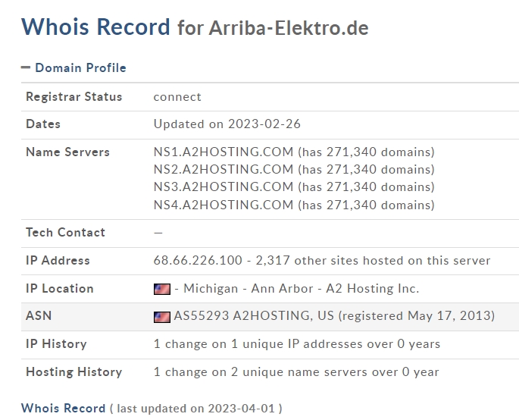Click US flag icon in IP Location row
The height and width of the screenshot is (420, 519).
click(x=162, y=289)
